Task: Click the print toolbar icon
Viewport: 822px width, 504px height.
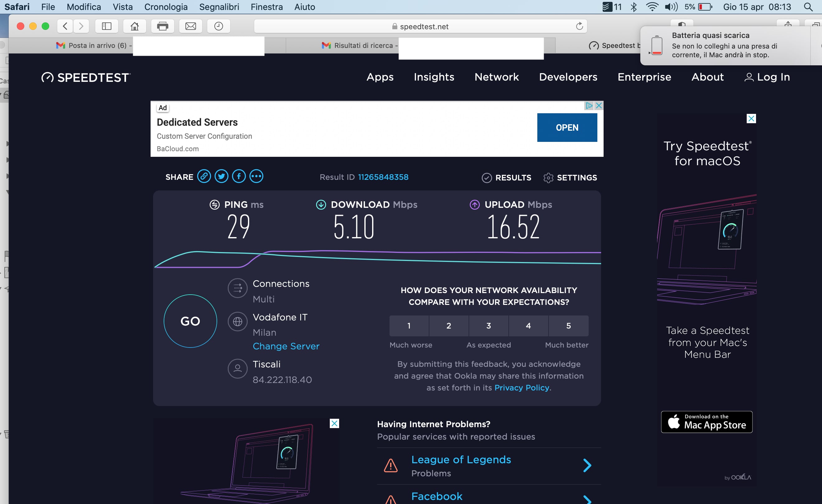Action: (162, 26)
